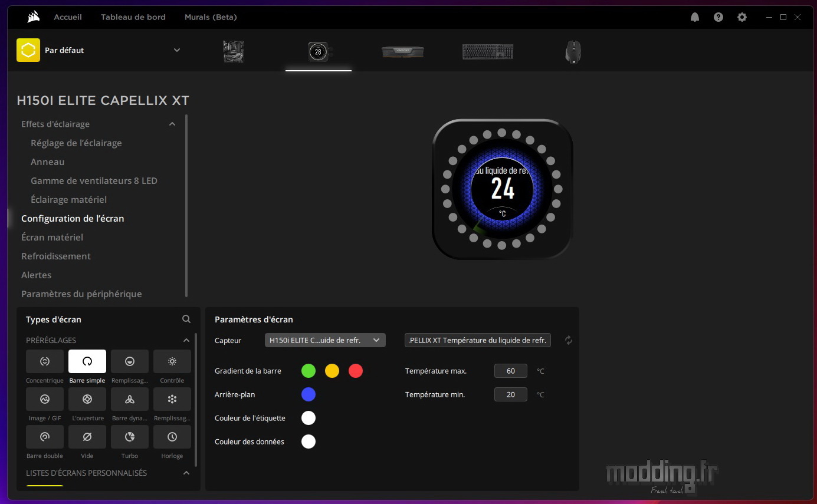Go to Réglage de l'éclairage
The height and width of the screenshot is (504, 817).
point(76,143)
